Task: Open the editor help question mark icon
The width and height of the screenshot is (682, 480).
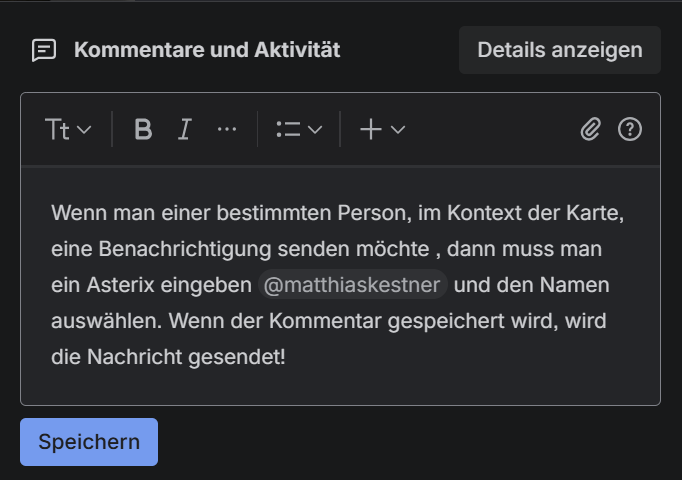Action: coord(630,129)
